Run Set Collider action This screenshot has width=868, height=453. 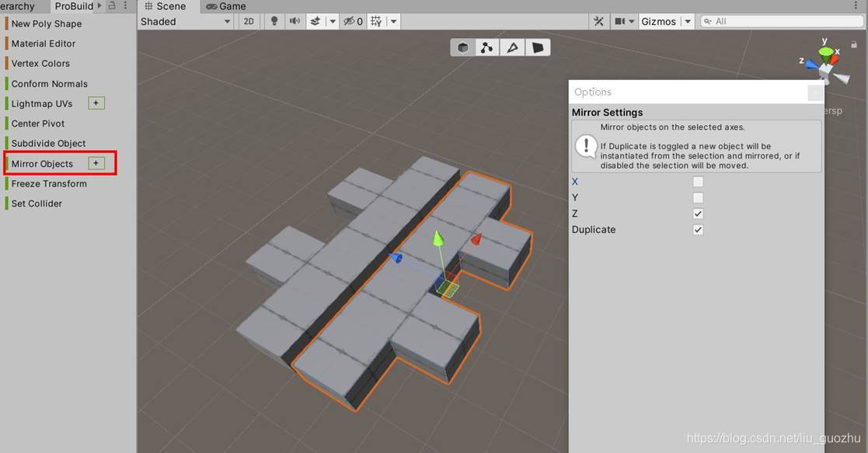tap(37, 204)
